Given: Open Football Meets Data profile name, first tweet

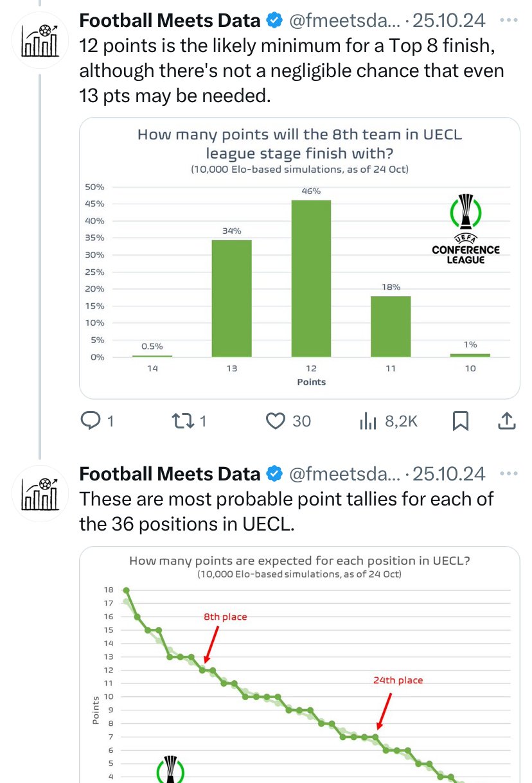Looking at the screenshot, I should click(170, 21).
